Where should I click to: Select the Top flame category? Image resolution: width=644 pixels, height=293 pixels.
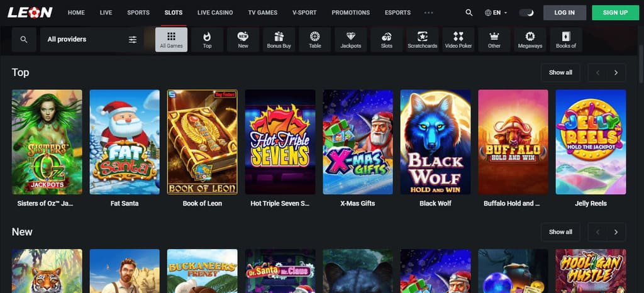207,40
